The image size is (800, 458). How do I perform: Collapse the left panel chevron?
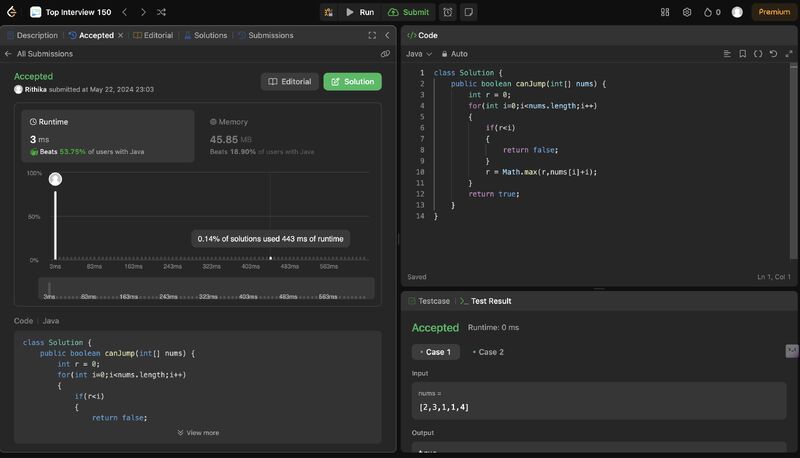tap(387, 35)
